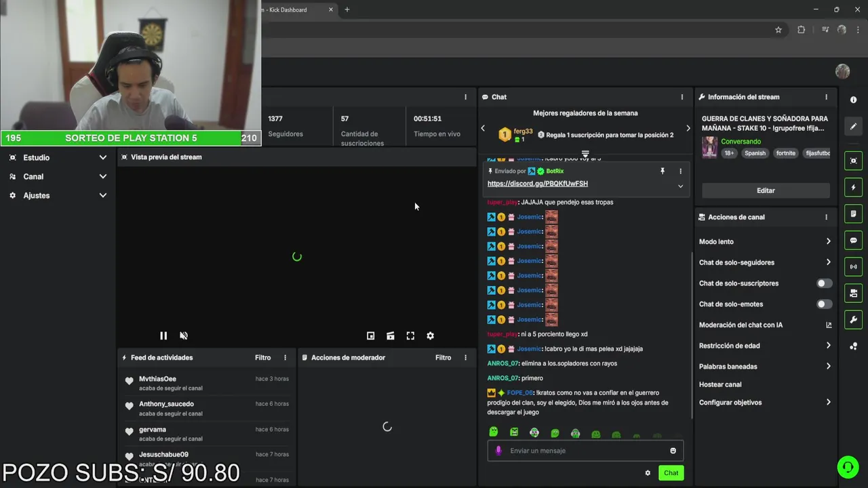
Task: Toggle chat bubble widget in right rail
Action: coord(853,240)
